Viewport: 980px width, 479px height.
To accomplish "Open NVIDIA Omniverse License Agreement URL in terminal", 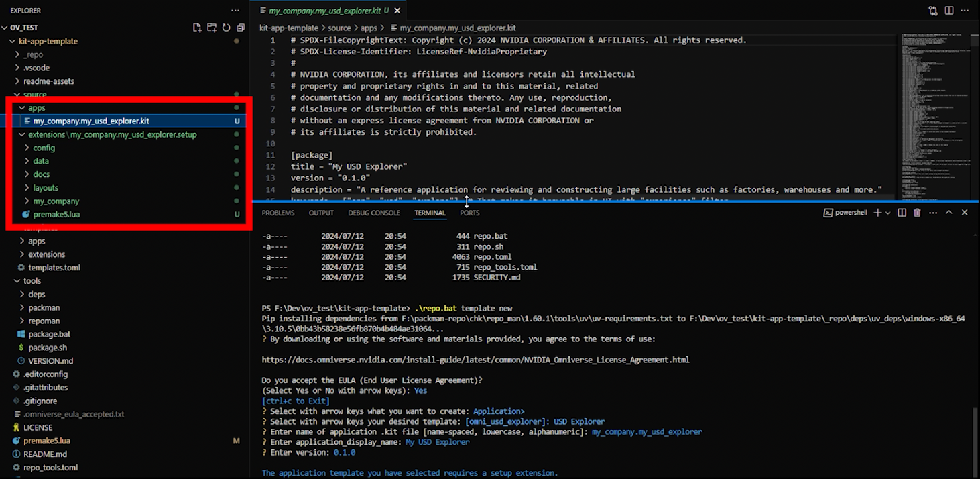I will click(x=475, y=360).
